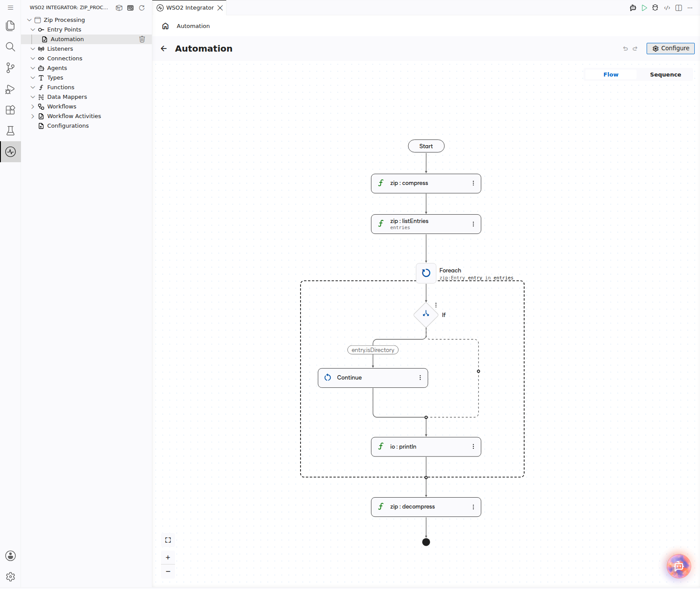Open options menu for zip:decompress node
Viewport: 700px width, 589px height.
pyautogui.click(x=473, y=507)
